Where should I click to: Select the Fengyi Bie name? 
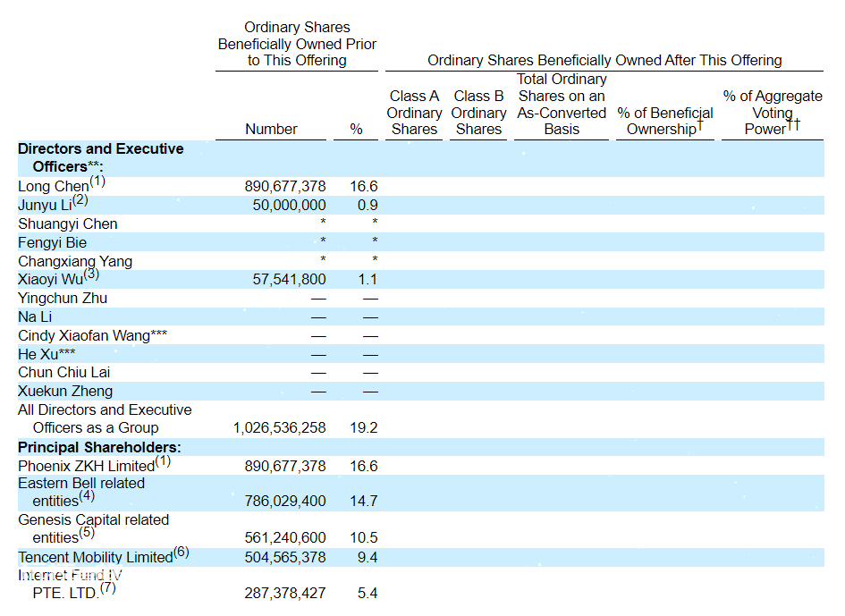(52, 242)
